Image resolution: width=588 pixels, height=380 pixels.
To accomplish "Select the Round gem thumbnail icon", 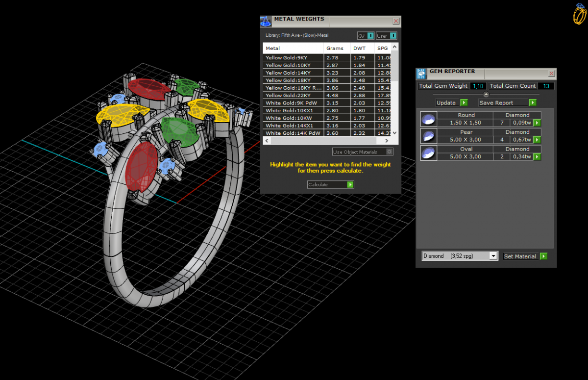I will [428, 119].
